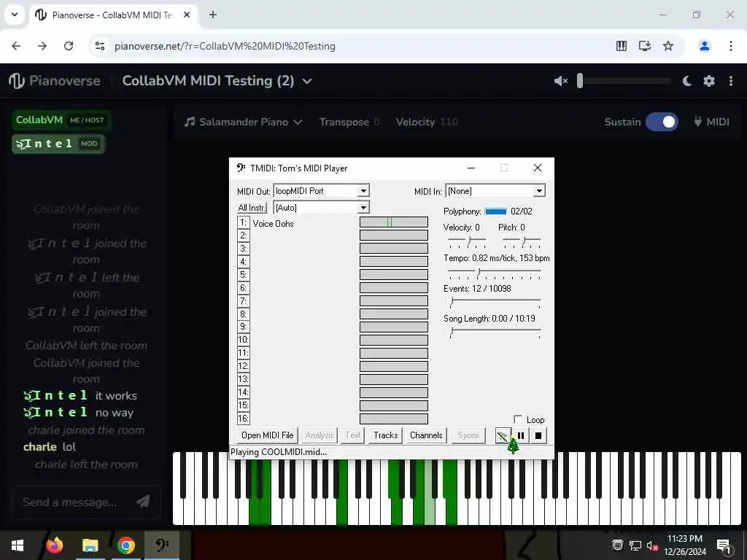Click the play button in TMIDI
Viewport: 747px width, 560px height.
(503, 435)
